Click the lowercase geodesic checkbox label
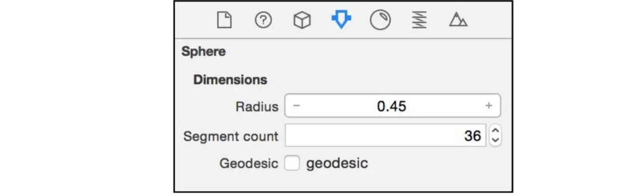This screenshot has width=644, height=195. [337, 163]
